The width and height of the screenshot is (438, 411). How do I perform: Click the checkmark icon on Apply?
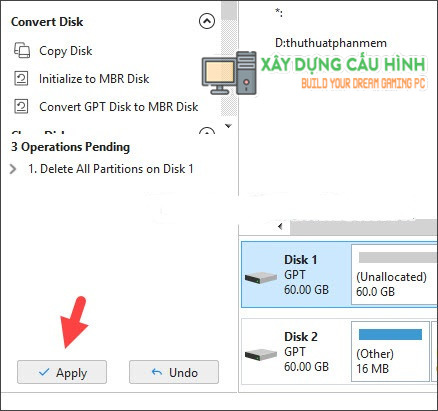coord(44,372)
